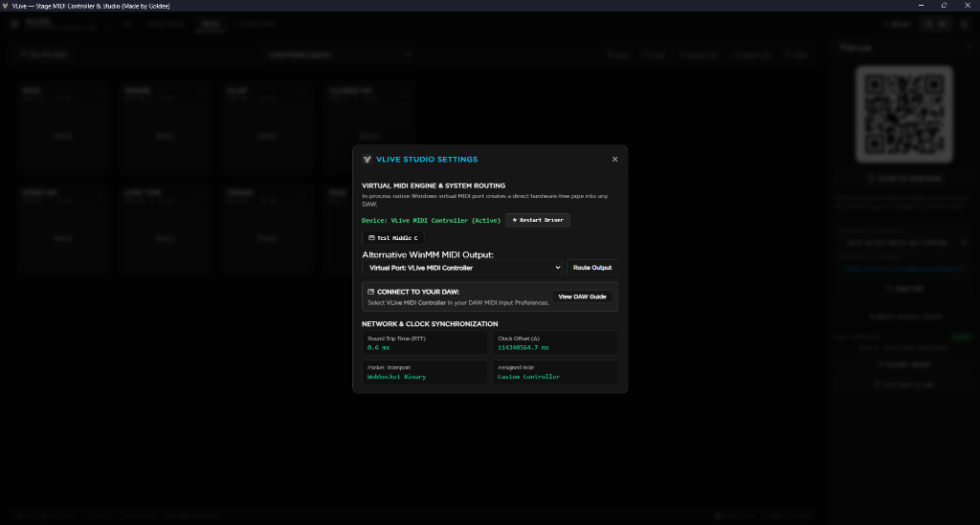Click the VLIVE STUDIO SETTINGS title
Image resolution: width=980 pixels, height=525 pixels.
427,159
